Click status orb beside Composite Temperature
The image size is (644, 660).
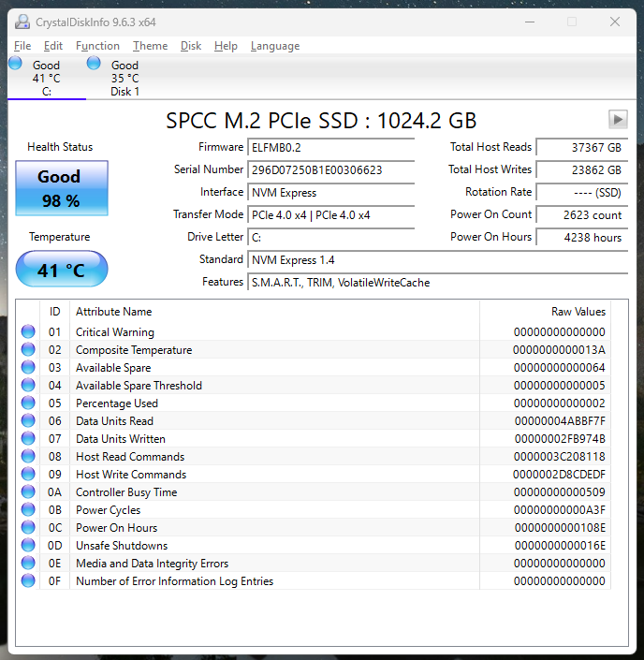point(28,350)
